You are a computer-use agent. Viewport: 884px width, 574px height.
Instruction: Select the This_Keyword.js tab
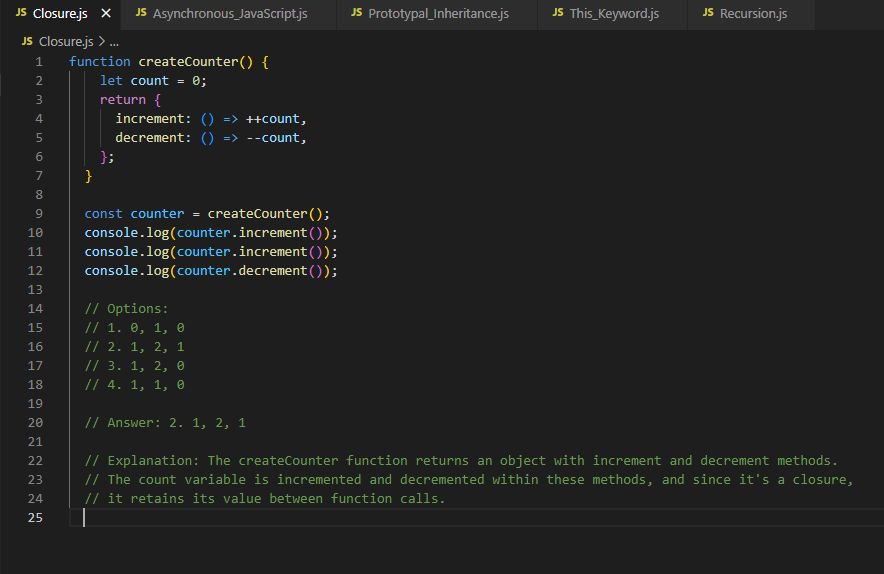click(614, 14)
